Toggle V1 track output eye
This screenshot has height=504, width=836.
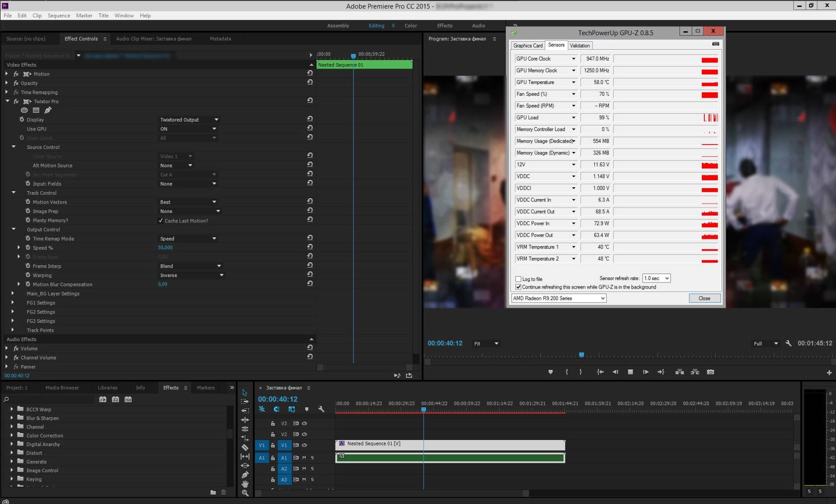[x=304, y=445]
